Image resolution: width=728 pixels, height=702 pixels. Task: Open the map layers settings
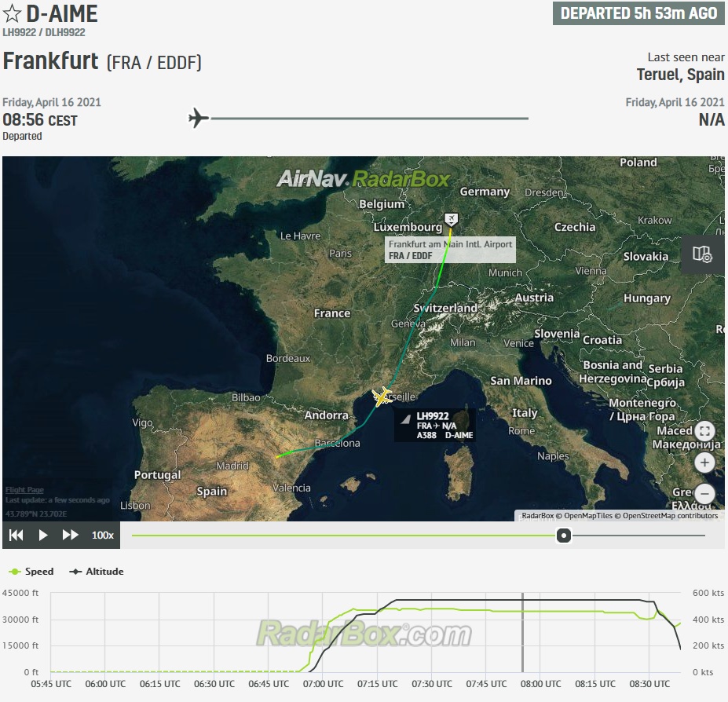(702, 254)
